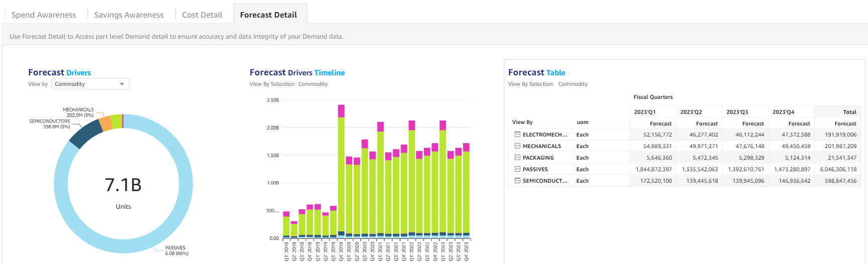The width and height of the screenshot is (868, 264).
Task: Click the uom column header
Action: 582,122
